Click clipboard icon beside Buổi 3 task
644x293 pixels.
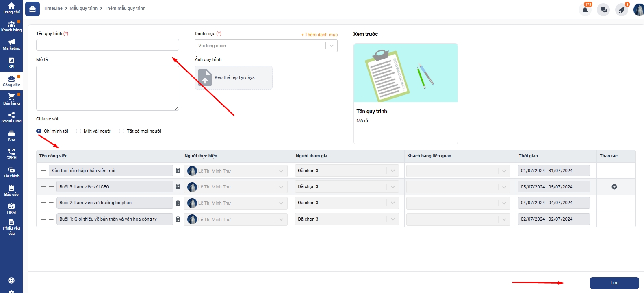(178, 187)
